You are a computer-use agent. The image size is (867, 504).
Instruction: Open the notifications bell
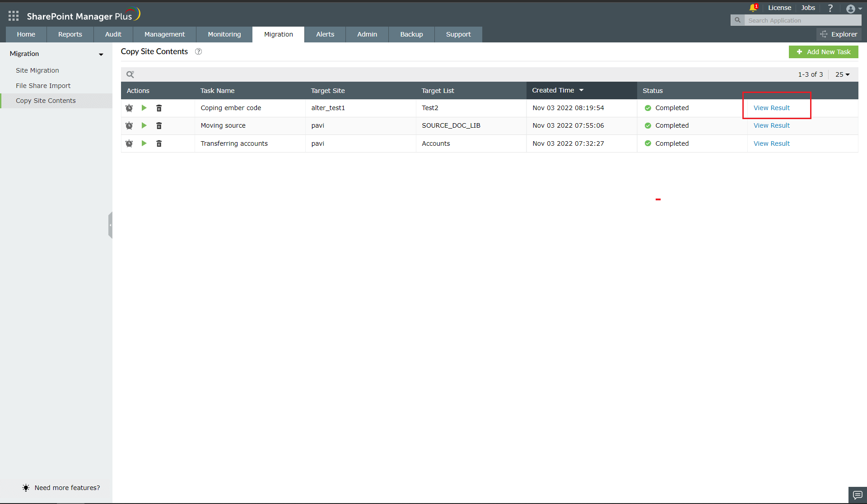tap(753, 8)
